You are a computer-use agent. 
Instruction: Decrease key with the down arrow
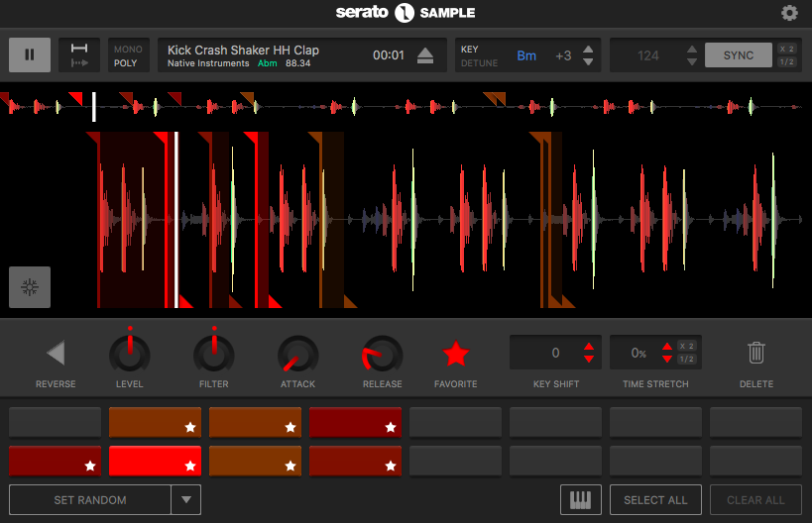point(588,62)
